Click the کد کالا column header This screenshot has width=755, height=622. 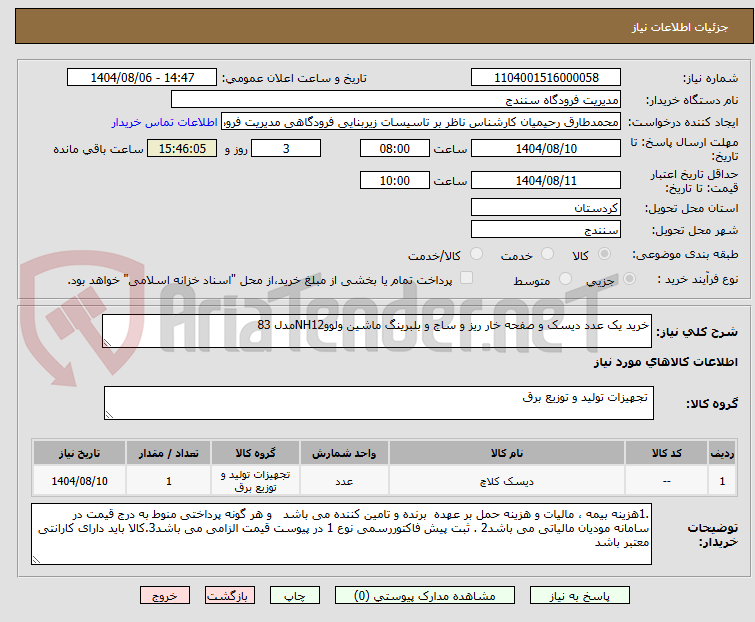[x=666, y=454]
